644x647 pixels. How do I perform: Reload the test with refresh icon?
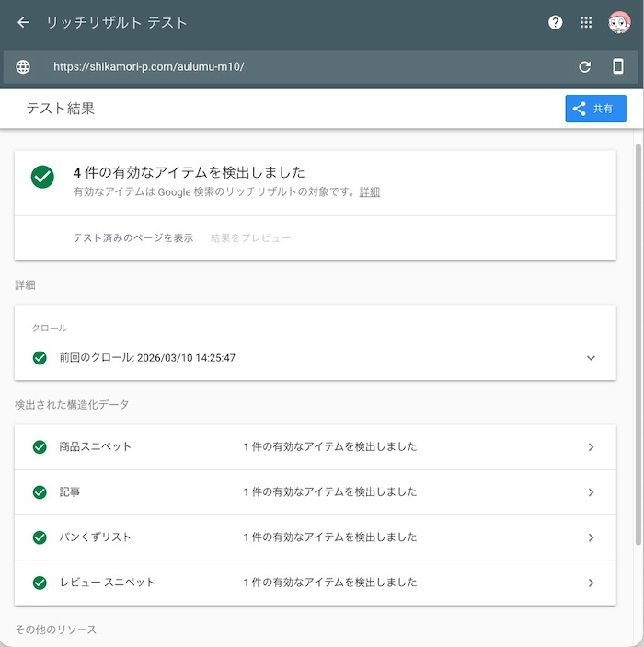(584, 67)
